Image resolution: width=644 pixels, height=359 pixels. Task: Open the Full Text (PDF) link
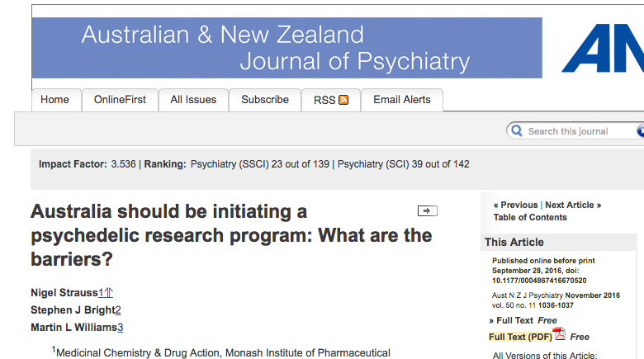(520, 337)
